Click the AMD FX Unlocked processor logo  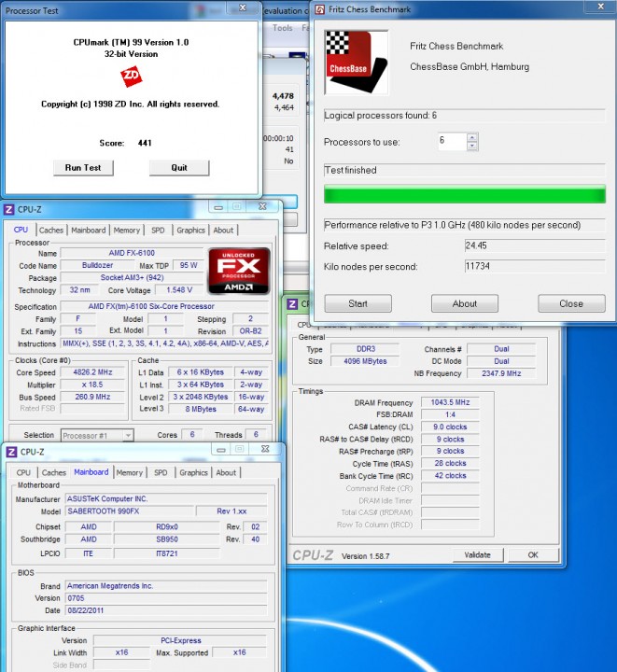[239, 271]
